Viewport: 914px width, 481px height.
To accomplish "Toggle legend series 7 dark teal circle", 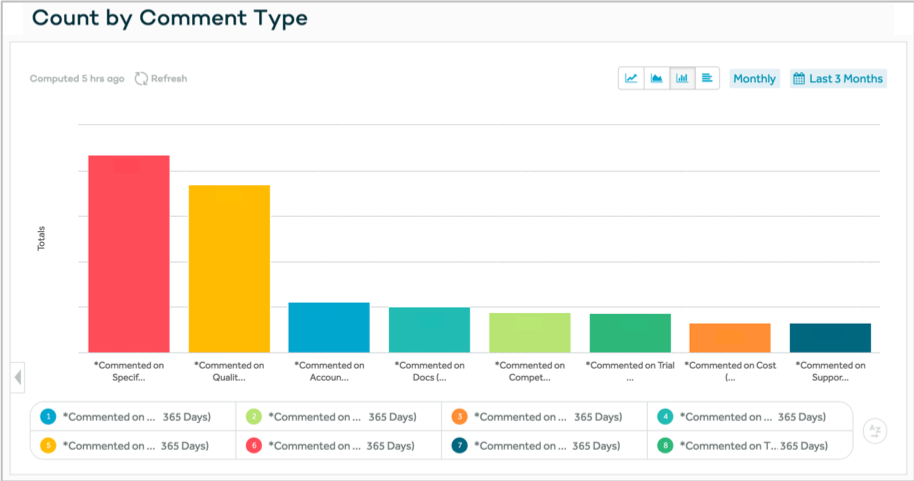I will pyautogui.click(x=459, y=445).
